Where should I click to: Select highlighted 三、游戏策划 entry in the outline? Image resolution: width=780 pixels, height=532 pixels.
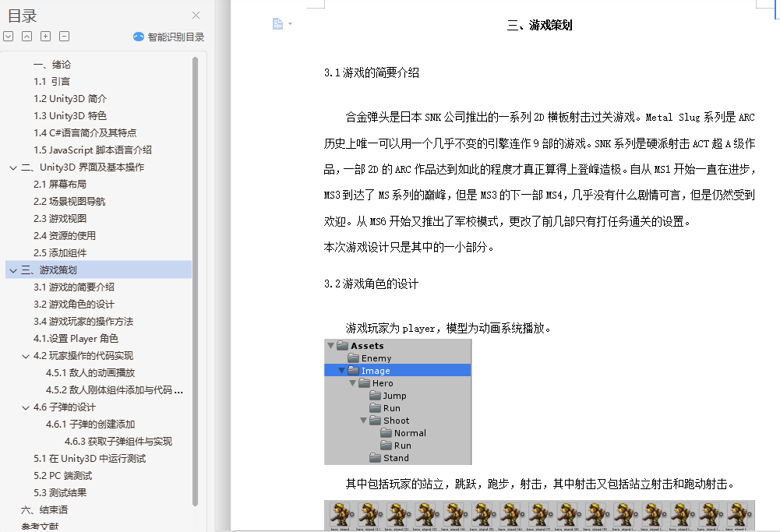click(x=98, y=270)
